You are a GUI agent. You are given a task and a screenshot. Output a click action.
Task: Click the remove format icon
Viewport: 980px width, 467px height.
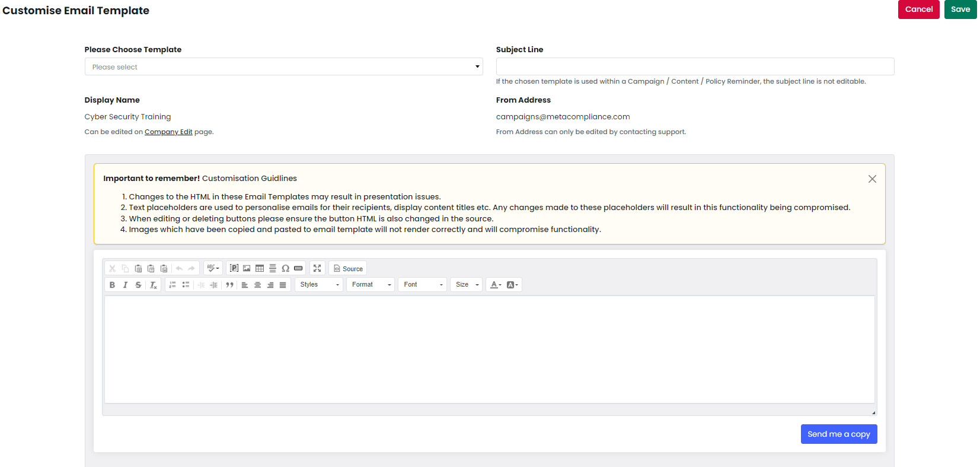pyautogui.click(x=153, y=285)
